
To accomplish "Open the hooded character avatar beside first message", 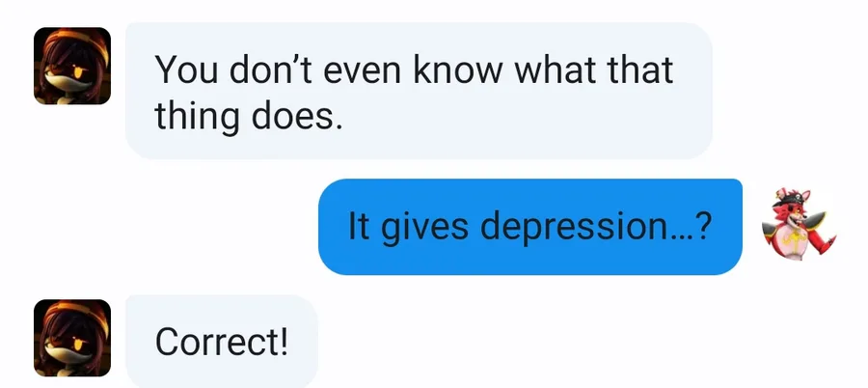I will (72, 66).
